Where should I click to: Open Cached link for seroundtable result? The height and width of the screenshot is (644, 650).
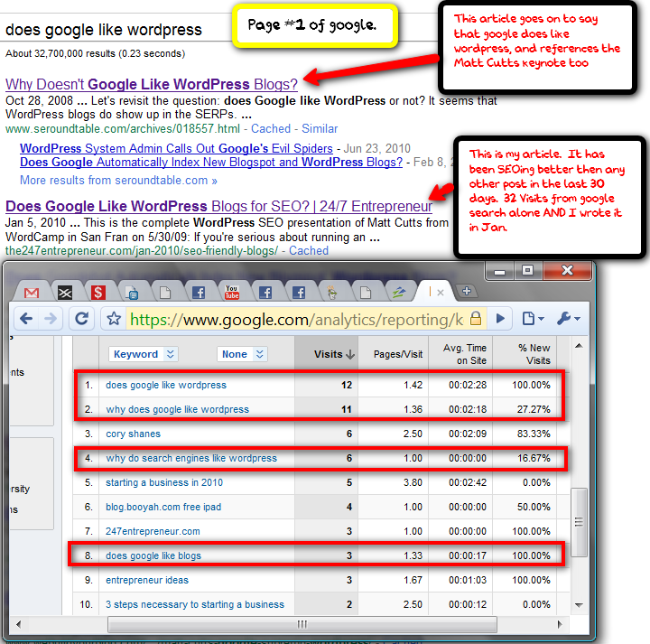(x=271, y=128)
